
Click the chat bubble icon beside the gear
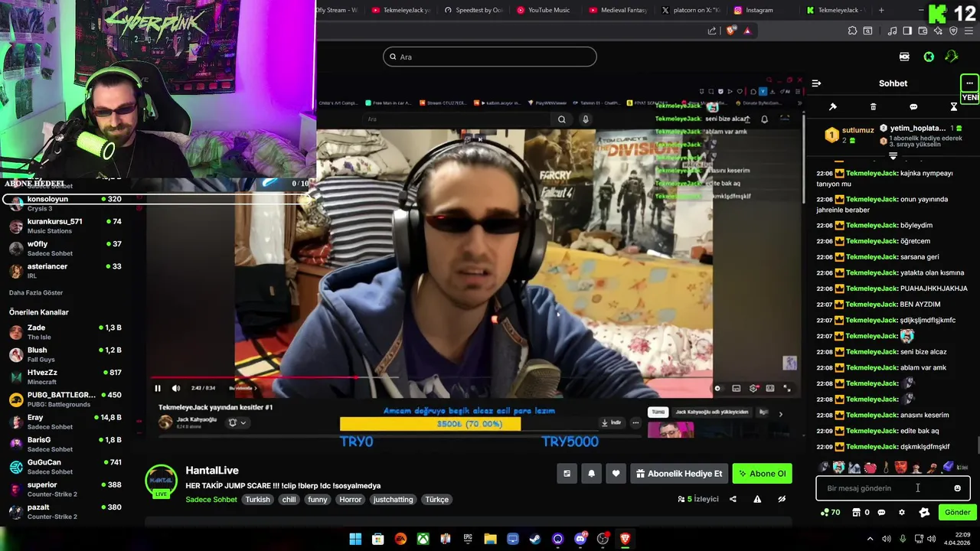pos(881,513)
